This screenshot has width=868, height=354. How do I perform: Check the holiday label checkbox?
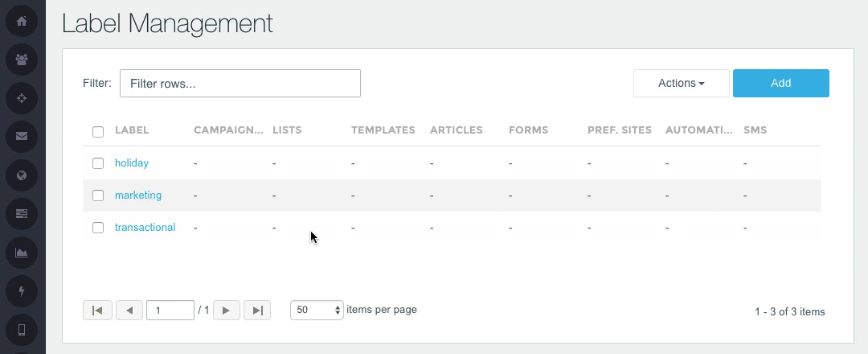coord(98,163)
